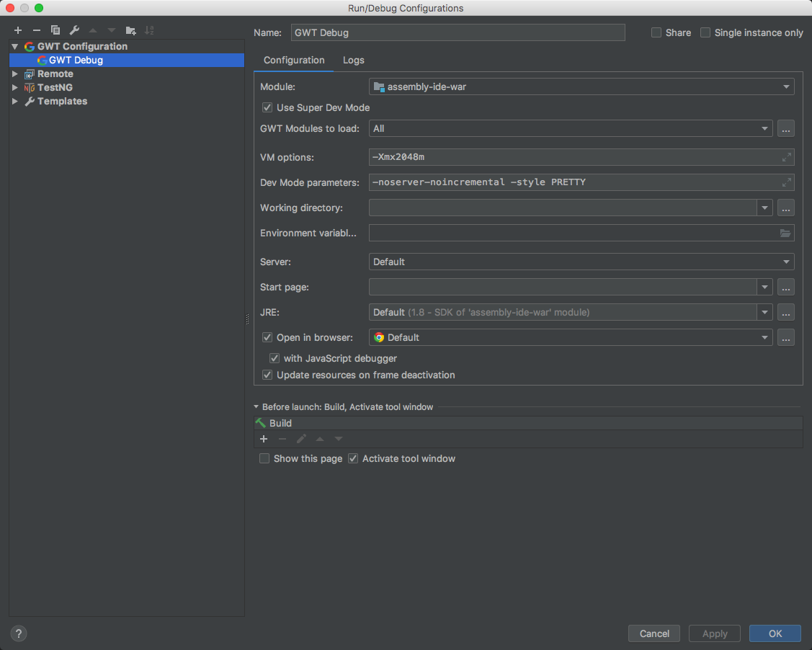Select the Build launch task row
Viewport: 812px width, 650px height.
click(x=528, y=423)
